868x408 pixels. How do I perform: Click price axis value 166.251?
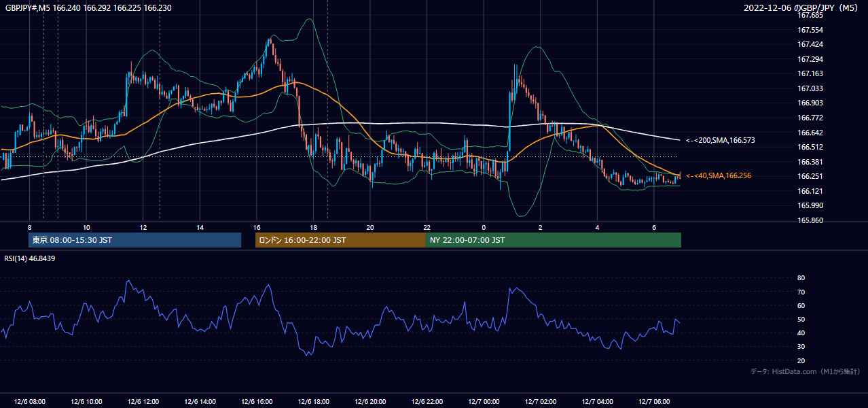pos(810,176)
